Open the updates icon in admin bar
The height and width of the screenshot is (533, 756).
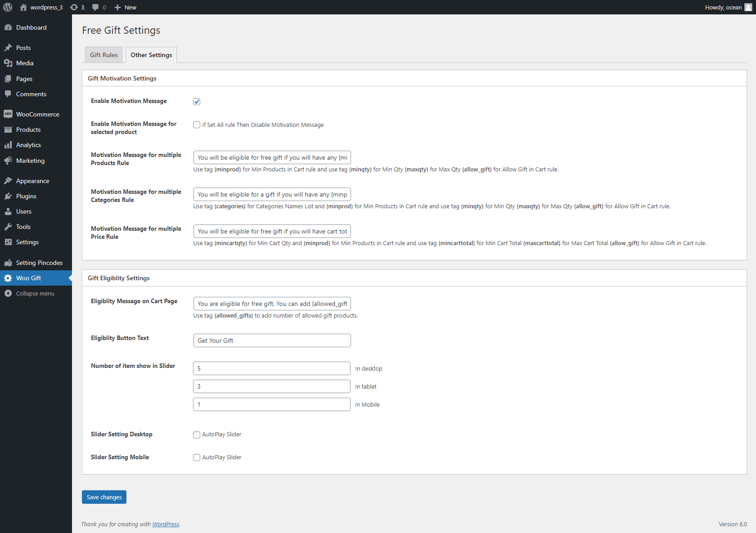pos(74,7)
